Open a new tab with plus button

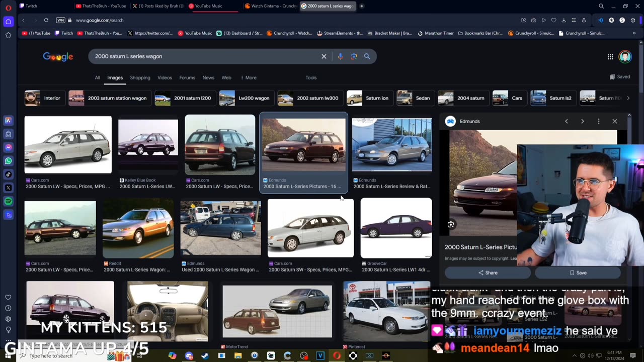coord(362,6)
